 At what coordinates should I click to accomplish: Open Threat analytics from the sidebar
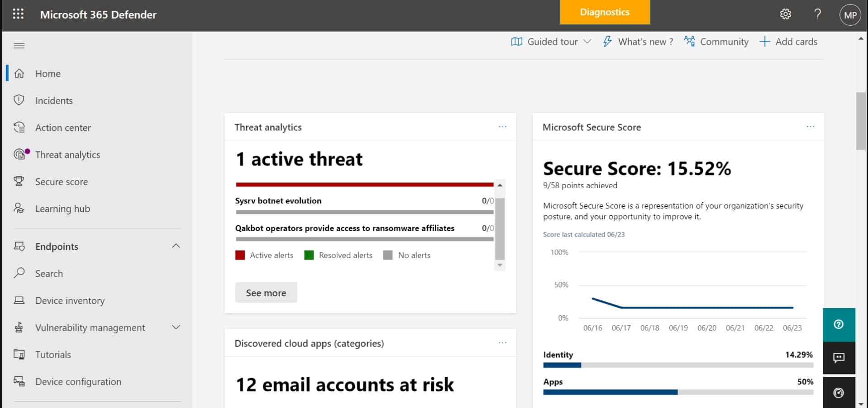pos(67,154)
